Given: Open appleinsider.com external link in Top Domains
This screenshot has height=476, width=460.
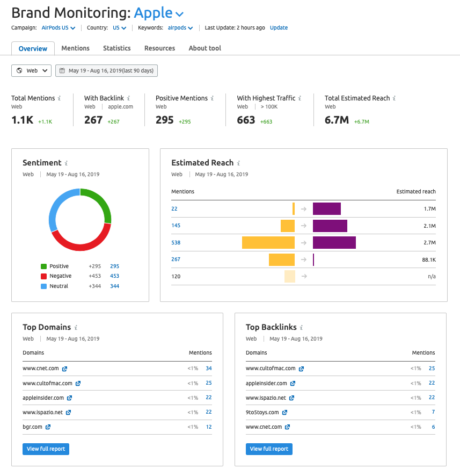Looking at the screenshot, I should point(69,398).
